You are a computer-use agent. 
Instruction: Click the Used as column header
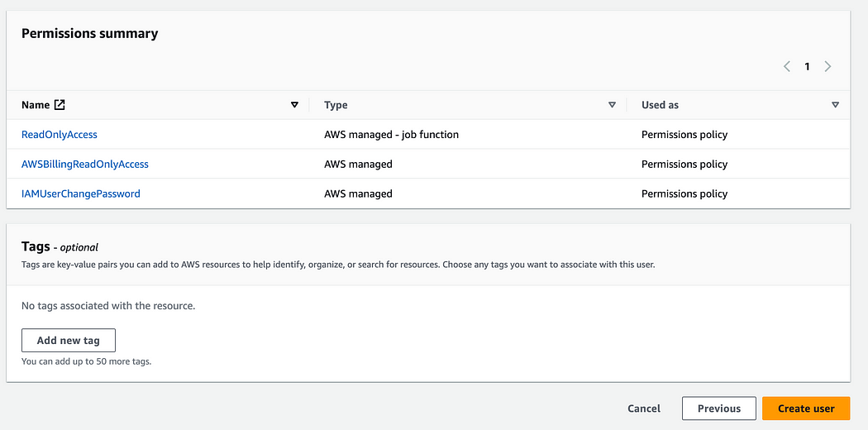pos(660,104)
